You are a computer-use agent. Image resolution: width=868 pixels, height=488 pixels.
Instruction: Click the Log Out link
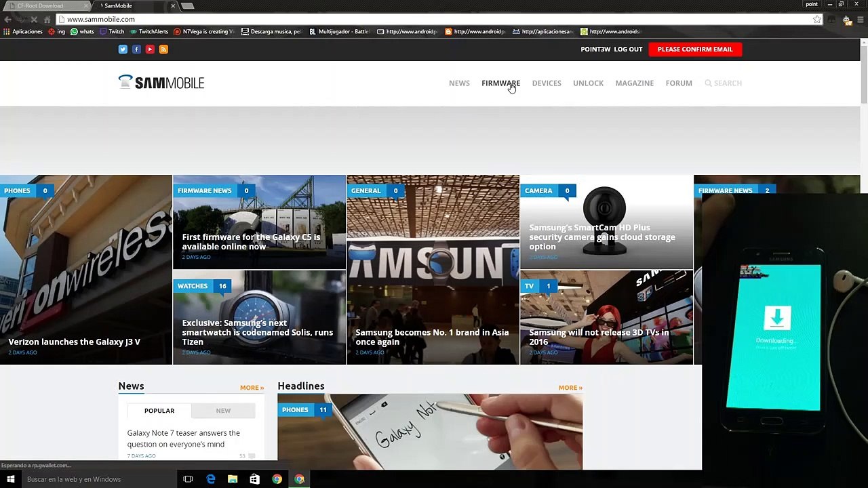[x=628, y=49]
